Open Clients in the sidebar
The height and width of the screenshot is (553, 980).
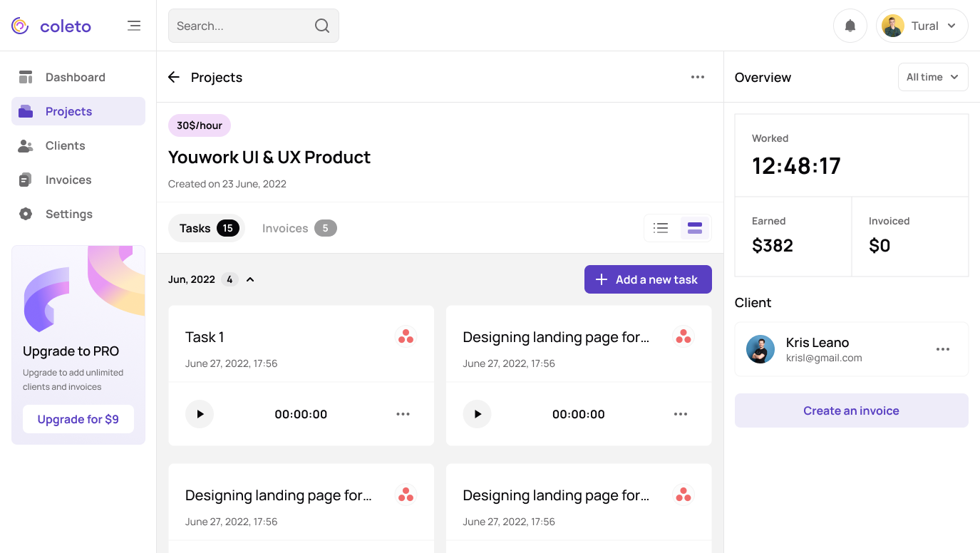[65, 145]
